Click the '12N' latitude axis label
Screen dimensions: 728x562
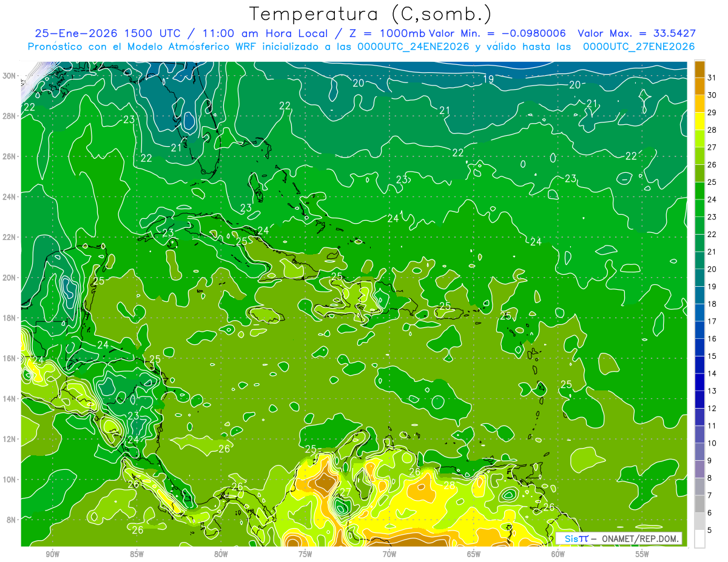coord(10,439)
